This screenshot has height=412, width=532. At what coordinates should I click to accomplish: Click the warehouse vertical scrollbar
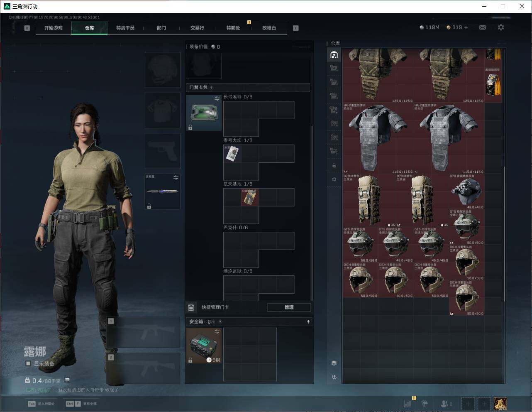click(504, 234)
